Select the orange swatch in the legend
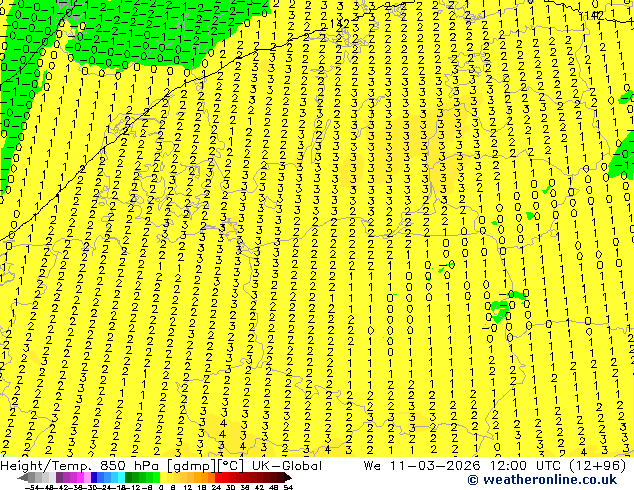Image resolution: width=634 pixels, height=490 pixels. point(205,477)
